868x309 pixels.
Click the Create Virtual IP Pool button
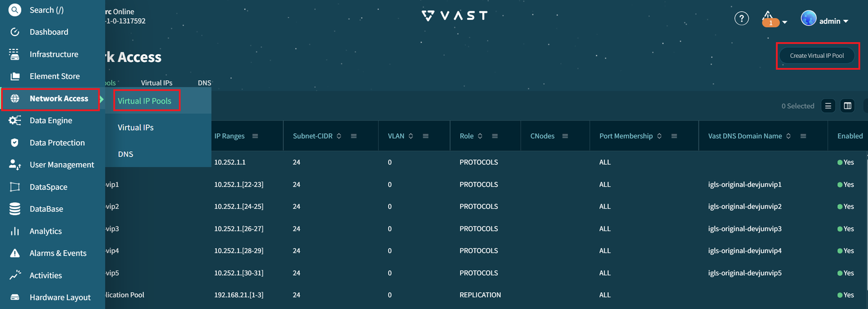tap(817, 55)
